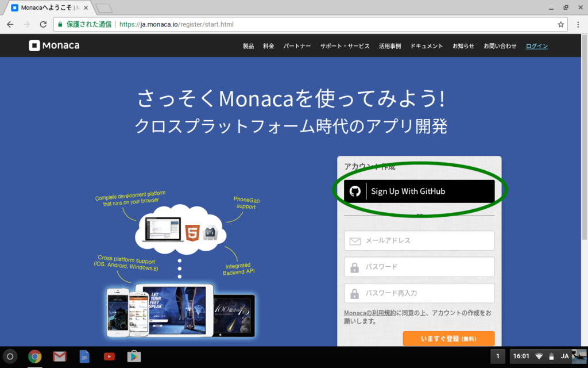Viewport: 588px width, 368px height.
Task: Open the 料金 menu item
Action: (x=269, y=46)
